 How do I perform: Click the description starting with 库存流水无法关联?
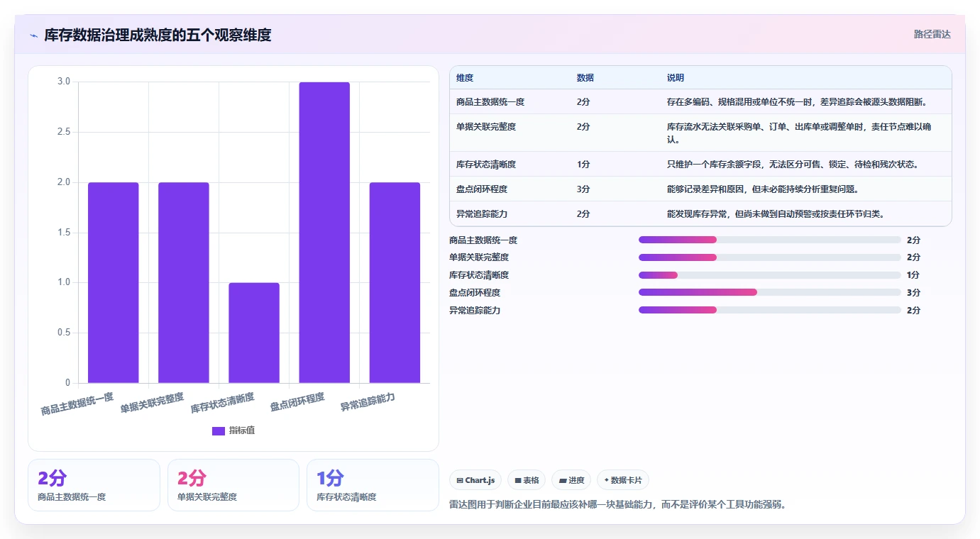point(800,133)
